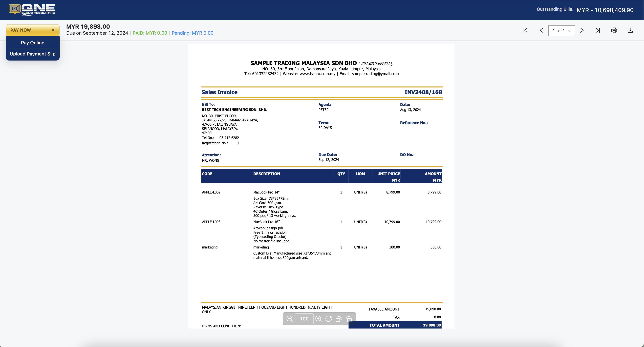Click the reset view refresh icon
Screen dimensions: 644x347
(x=329, y=319)
